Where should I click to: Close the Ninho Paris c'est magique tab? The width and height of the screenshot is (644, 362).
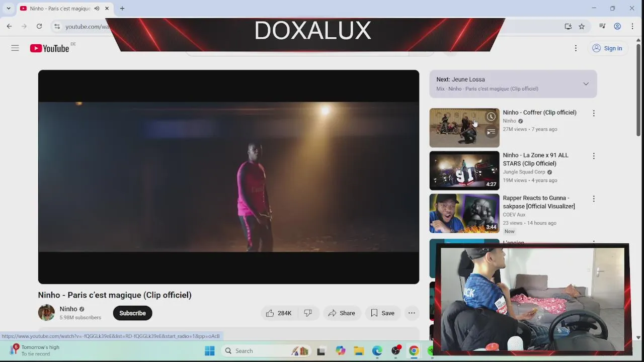pos(107,9)
